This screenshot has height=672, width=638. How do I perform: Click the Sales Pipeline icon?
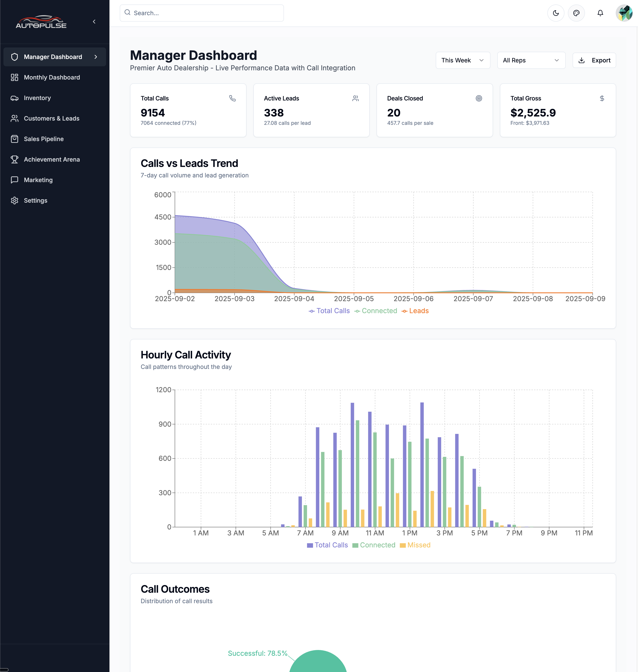[x=15, y=139]
